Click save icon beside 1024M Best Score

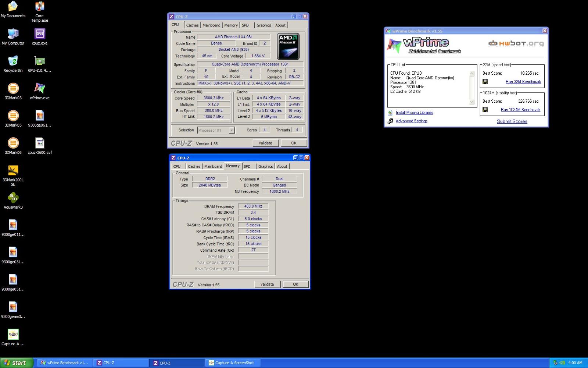tap(485, 110)
